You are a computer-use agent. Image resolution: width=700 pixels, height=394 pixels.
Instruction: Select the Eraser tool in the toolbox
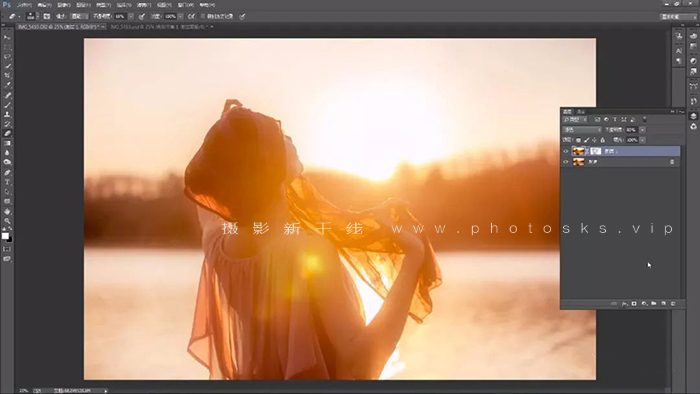tap(7, 133)
